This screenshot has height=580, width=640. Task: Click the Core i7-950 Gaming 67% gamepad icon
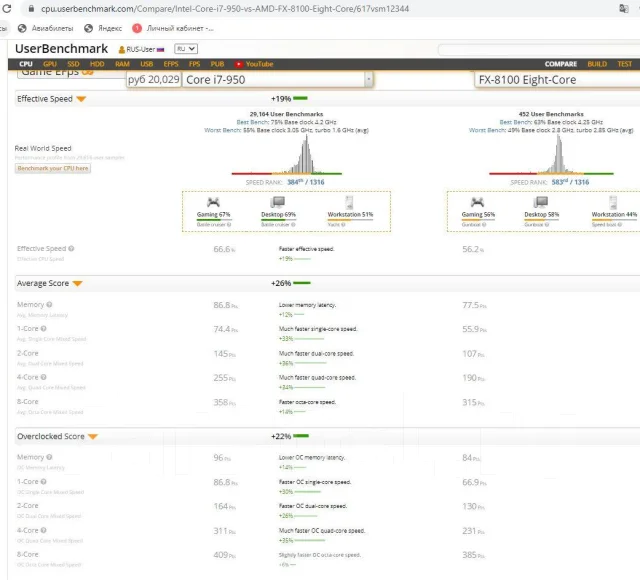click(213, 202)
